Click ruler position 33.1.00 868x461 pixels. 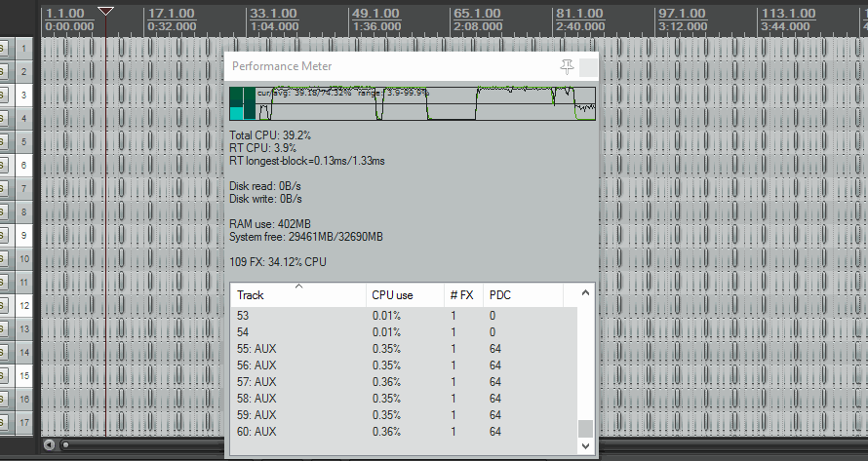click(x=273, y=14)
